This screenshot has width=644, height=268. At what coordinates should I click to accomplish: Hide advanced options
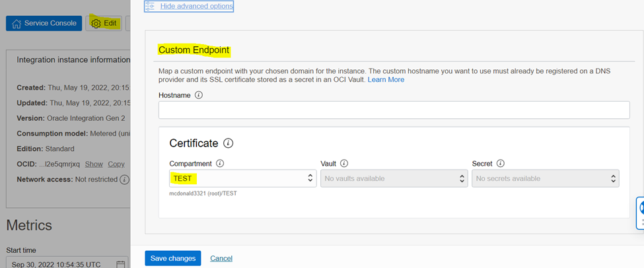(196, 7)
